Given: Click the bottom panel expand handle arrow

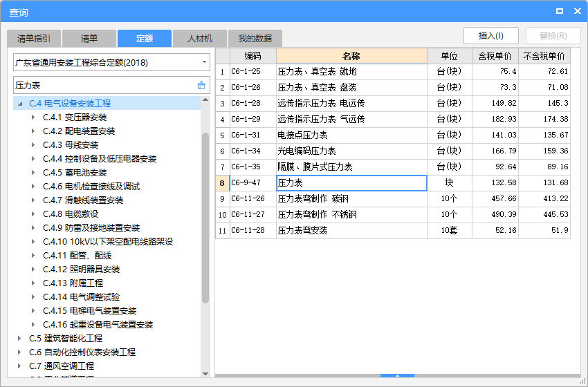Looking at the screenshot, I should tap(397, 375).
